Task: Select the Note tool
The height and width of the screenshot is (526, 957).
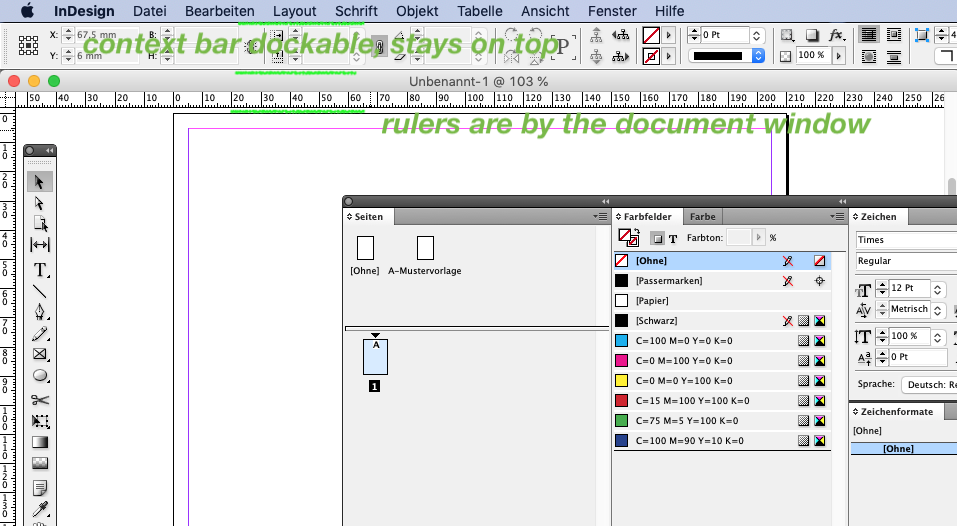Action: pos(40,488)
